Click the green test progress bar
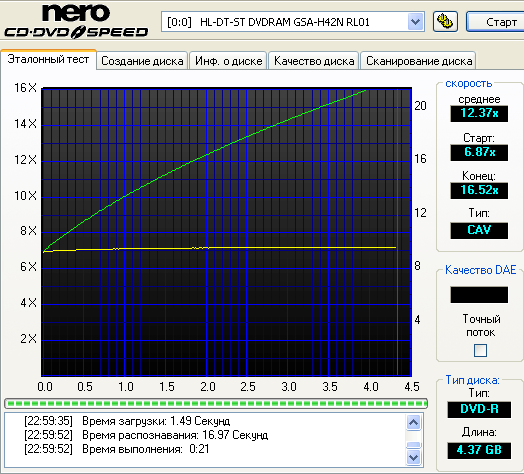The image size is (524, 474). pyautogui.click(x=216, y=403)
